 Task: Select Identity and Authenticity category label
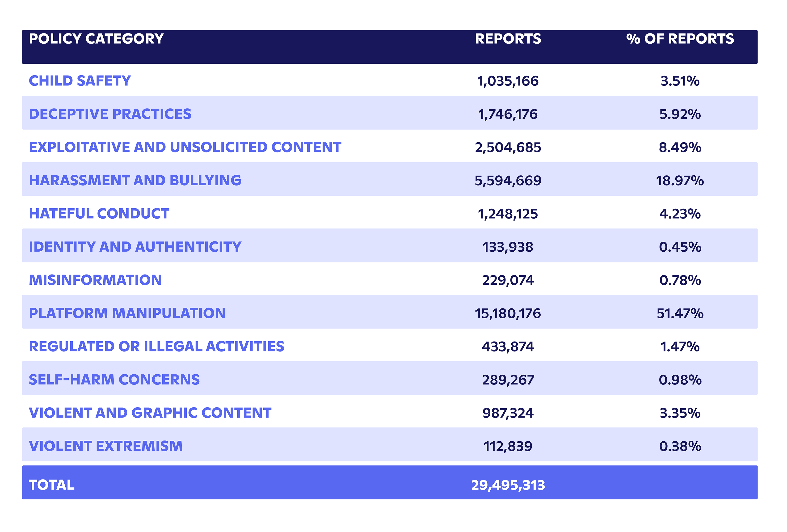pyautogui.click(x=135, y=247)
